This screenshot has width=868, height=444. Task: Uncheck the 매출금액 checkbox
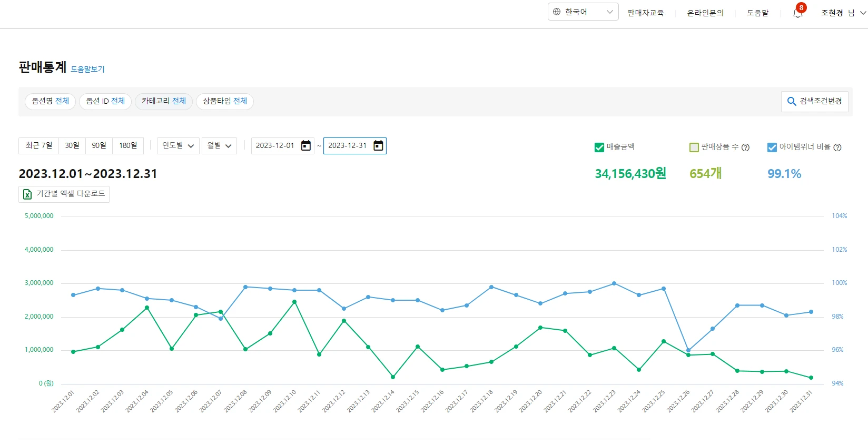pos(599,147)
